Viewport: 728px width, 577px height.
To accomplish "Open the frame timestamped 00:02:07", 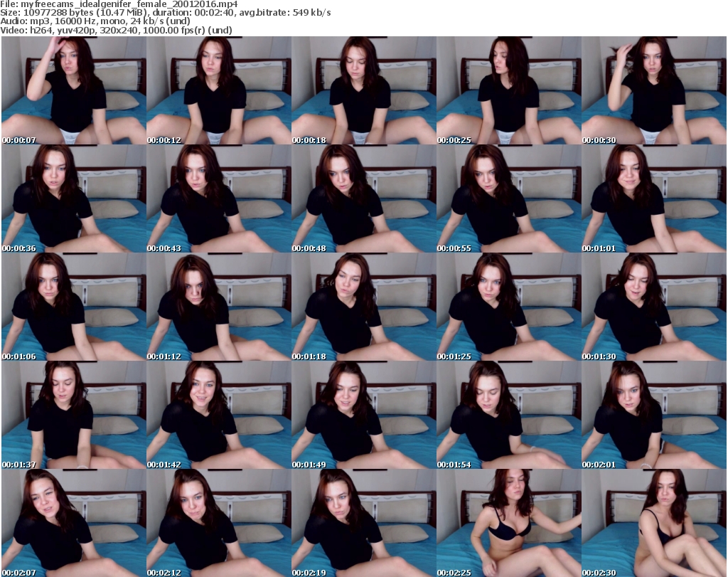I will click(x=74, y=523).
